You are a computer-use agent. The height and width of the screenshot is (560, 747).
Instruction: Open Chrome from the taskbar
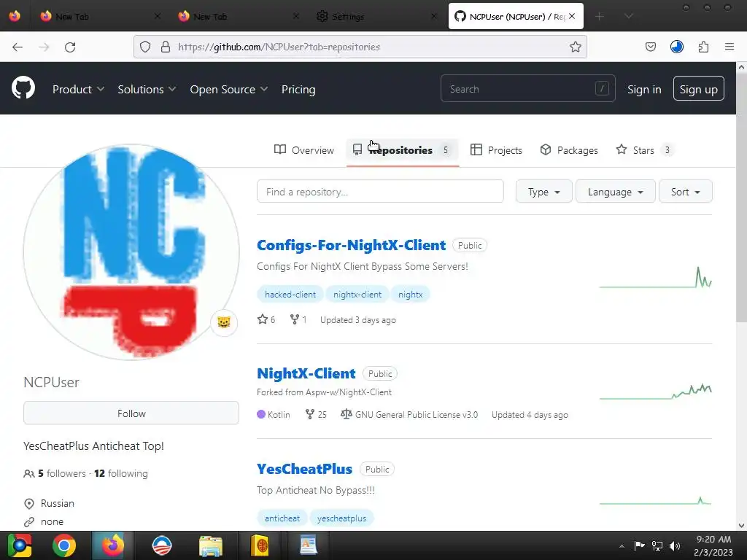tap(64, 545)
